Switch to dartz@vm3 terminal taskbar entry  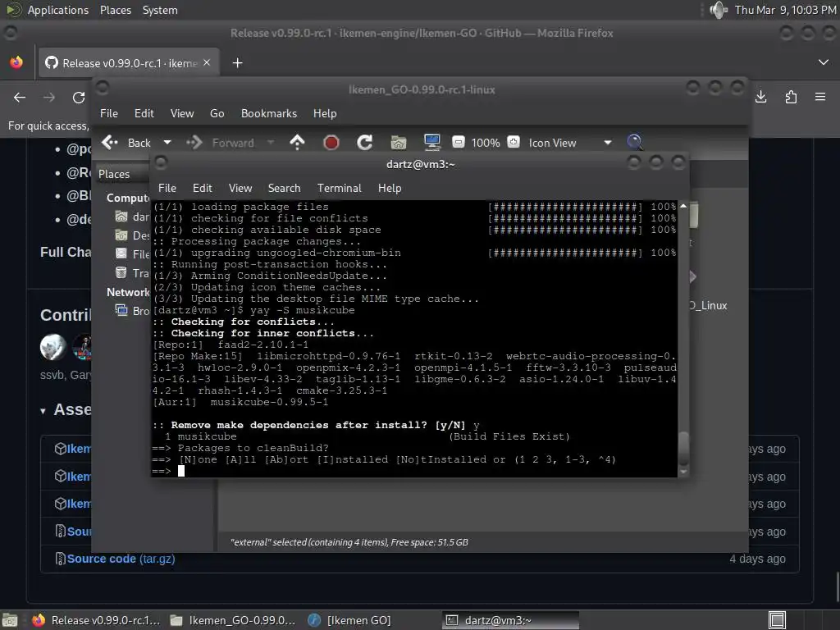pyautogui.click(x=510, y=620)
